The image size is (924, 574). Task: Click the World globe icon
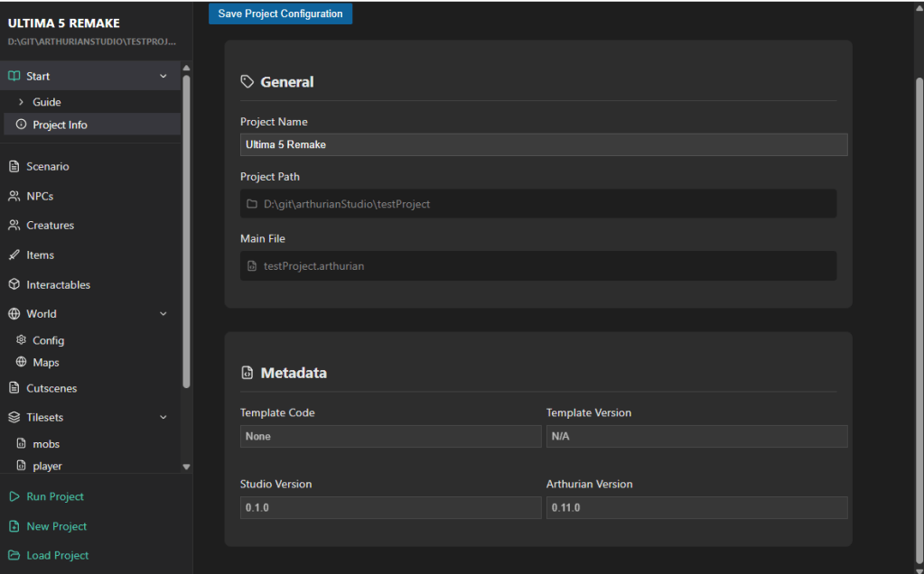14,314
